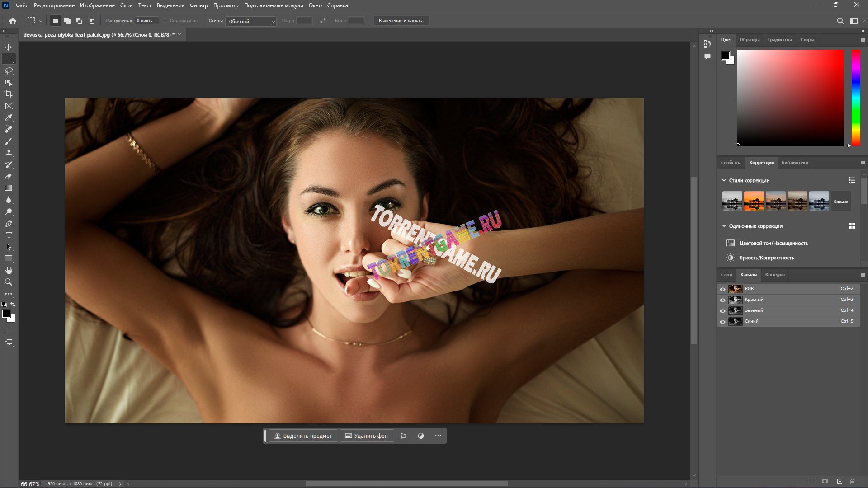This screenshot has width=868, height=488.
Task: Collapse the Стили коррекции section
Action: pyautogui.click(x=724, y=180)
